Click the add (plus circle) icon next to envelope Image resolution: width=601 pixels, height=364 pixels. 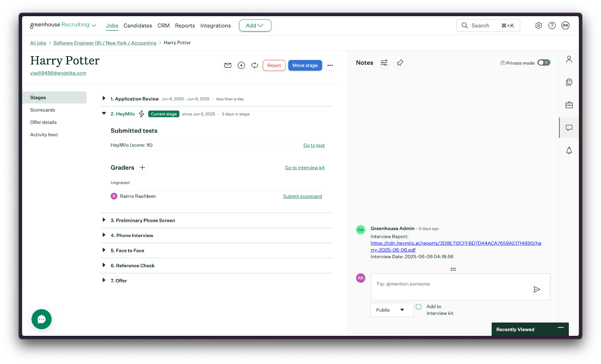pos(241,65)
